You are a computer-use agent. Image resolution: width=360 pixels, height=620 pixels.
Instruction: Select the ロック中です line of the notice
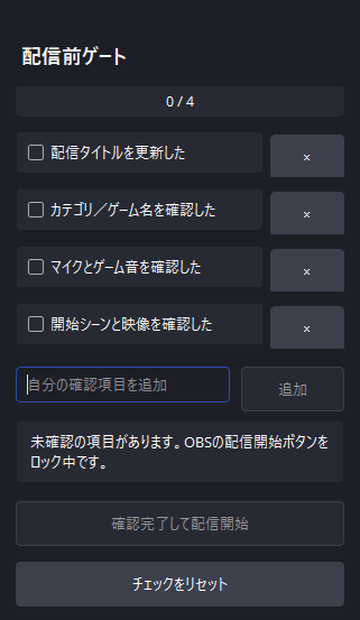click(68, 462)
